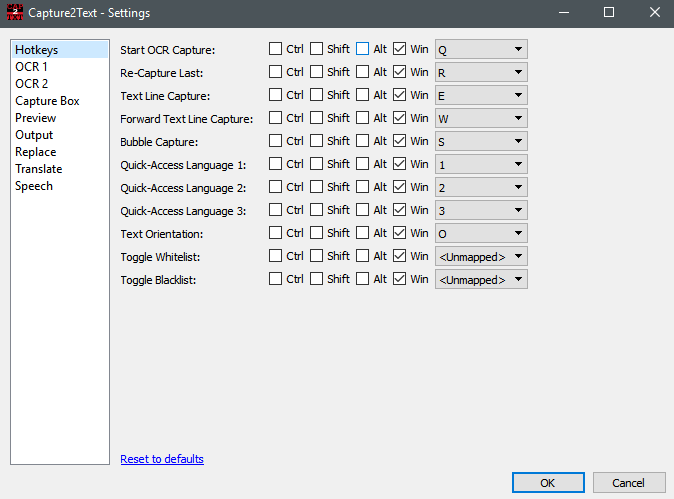Open the OCR 2 settings page
Viewport: 674px width, 499px height.
tap(60, 83)
